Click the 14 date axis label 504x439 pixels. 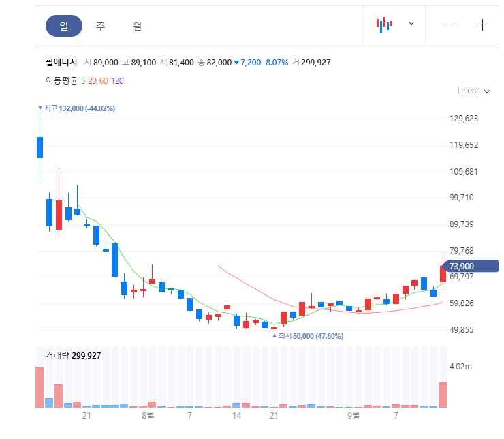pos(236,416)
